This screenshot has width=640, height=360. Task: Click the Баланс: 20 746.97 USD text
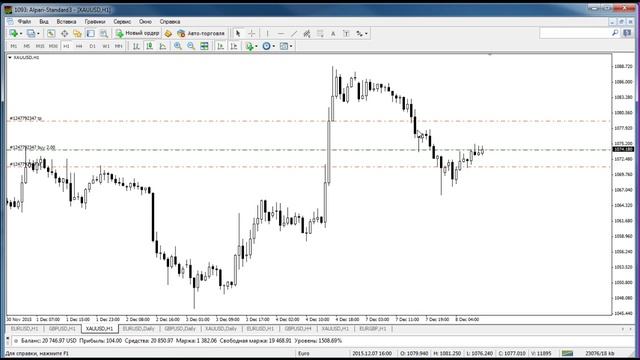49,340
